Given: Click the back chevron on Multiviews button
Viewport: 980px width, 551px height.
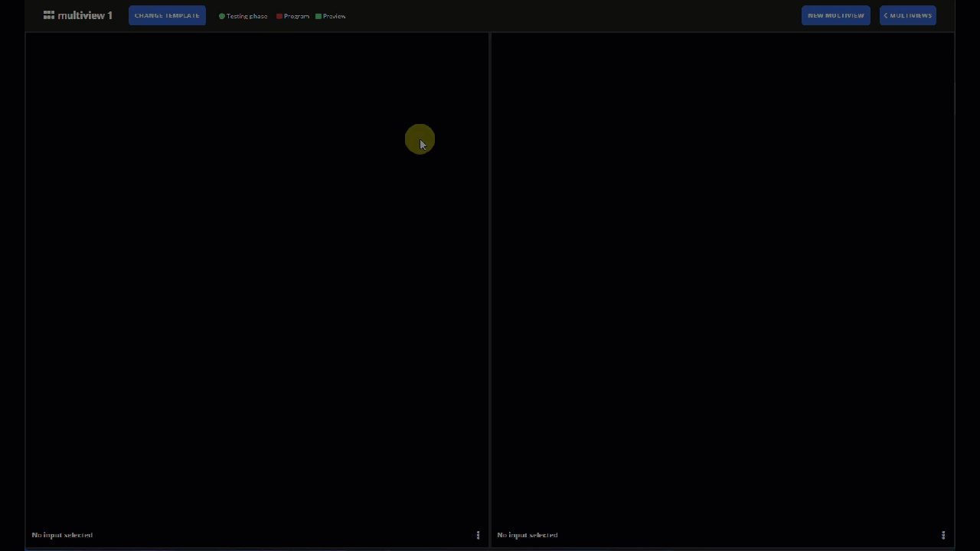Looking at the screenshot, I should tap(886, 15).
